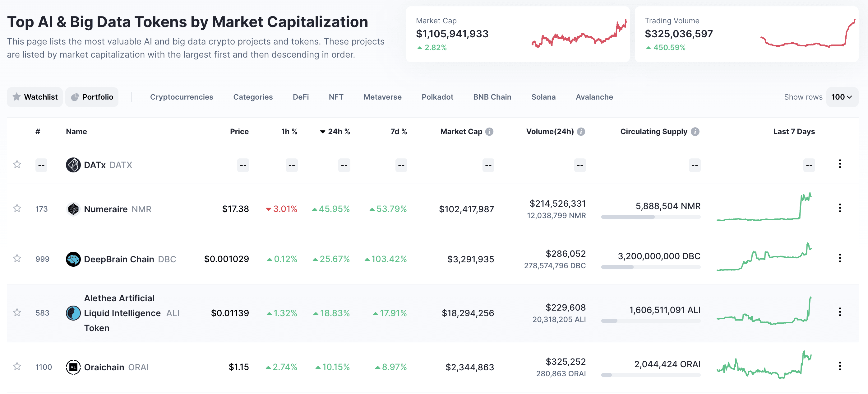Sort by 7d % column header
Image resolution: width=868 pixels, height=394 pixels.
click(399, 132)
